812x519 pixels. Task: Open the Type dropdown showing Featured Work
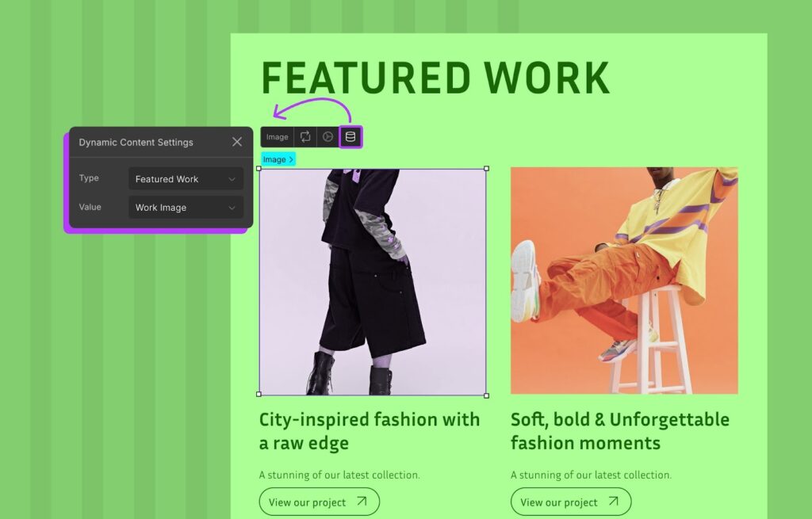coord(186,179)
